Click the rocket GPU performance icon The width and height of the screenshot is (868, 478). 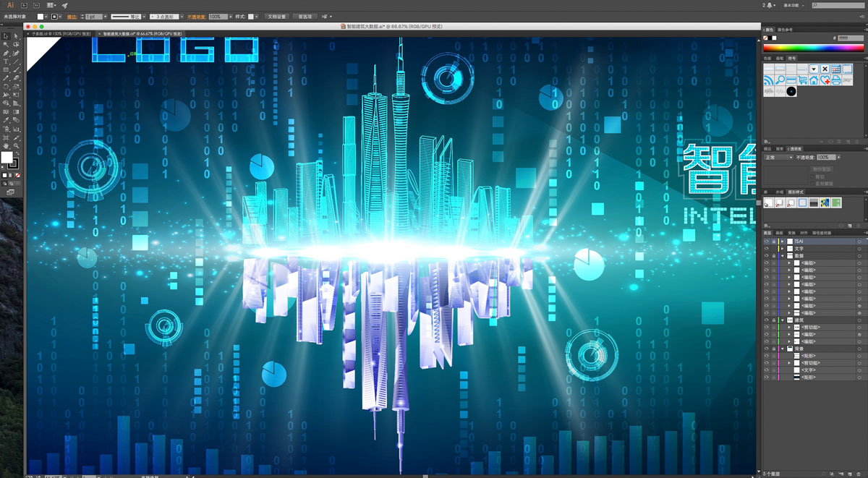pyautogui.click(x=64, y=5)
